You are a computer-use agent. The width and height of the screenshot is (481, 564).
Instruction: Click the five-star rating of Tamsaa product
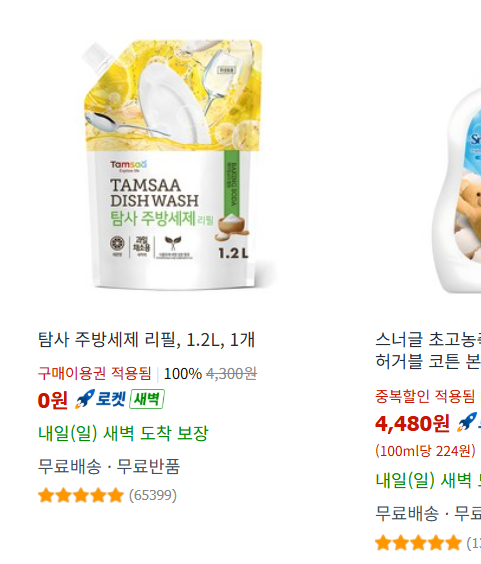[x=81, y=495]
